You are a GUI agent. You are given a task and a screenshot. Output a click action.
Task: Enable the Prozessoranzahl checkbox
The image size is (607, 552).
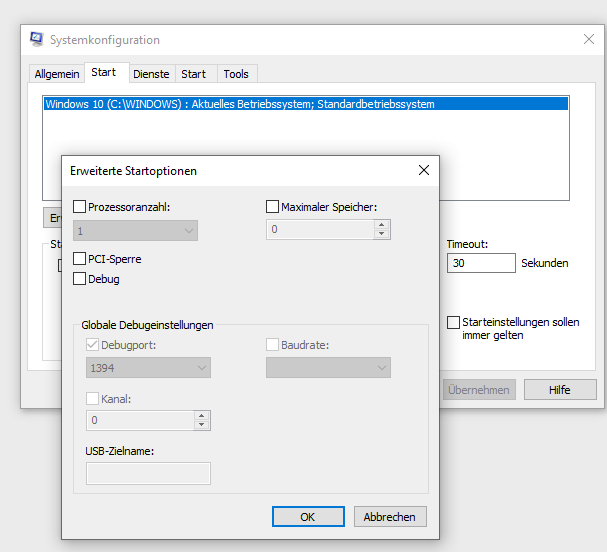click(79, 206)
